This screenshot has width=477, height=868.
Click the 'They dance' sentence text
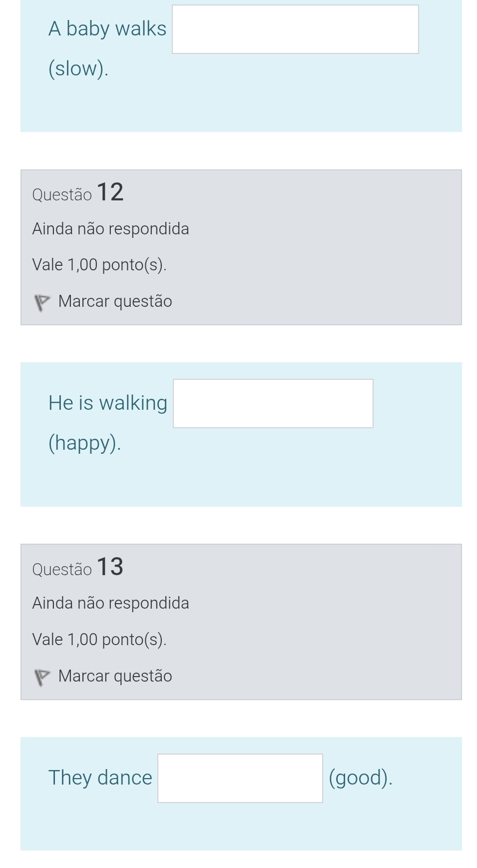coord(100,778)
